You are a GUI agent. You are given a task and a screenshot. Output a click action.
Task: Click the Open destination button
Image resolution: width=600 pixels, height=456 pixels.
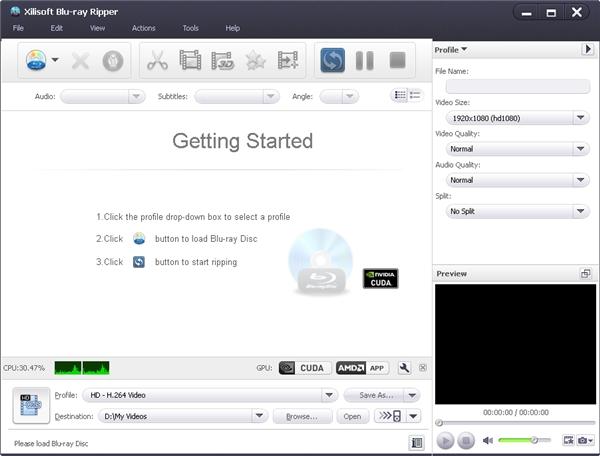point(352,416)
